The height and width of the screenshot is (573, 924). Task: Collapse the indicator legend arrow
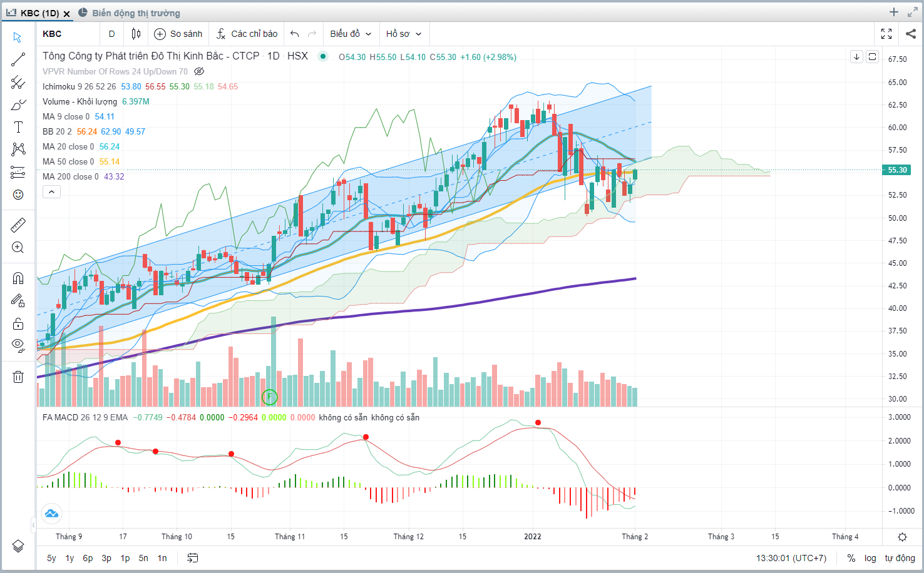point(51,192)
